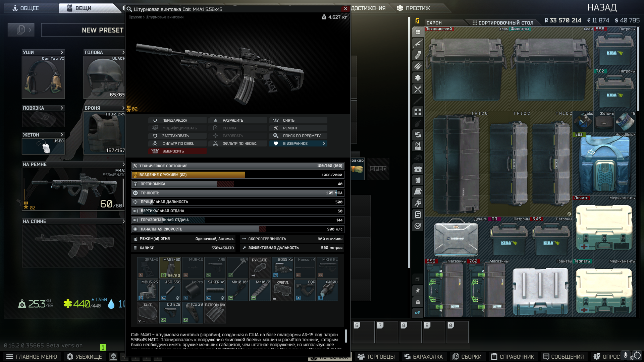644x362 pixels.
Task: Expand В ИЗБРАННОЕ submenu chevron
Action: tap(324, 143)
